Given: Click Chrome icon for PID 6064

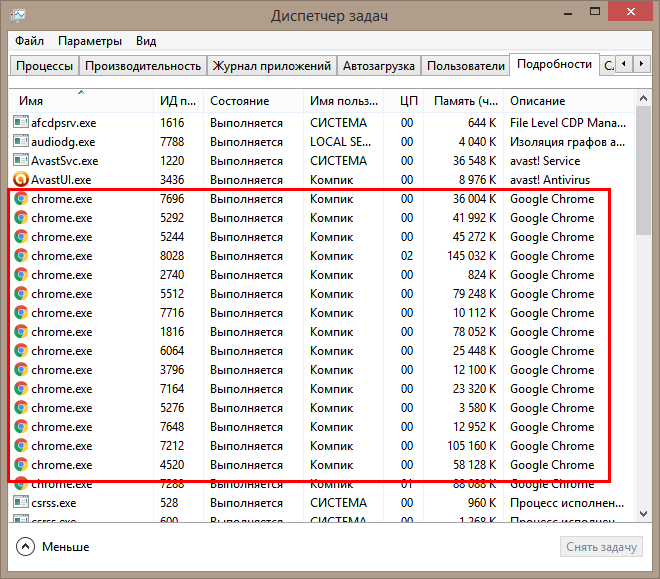Looking at the screenshot, I should (x=21, y=351).
